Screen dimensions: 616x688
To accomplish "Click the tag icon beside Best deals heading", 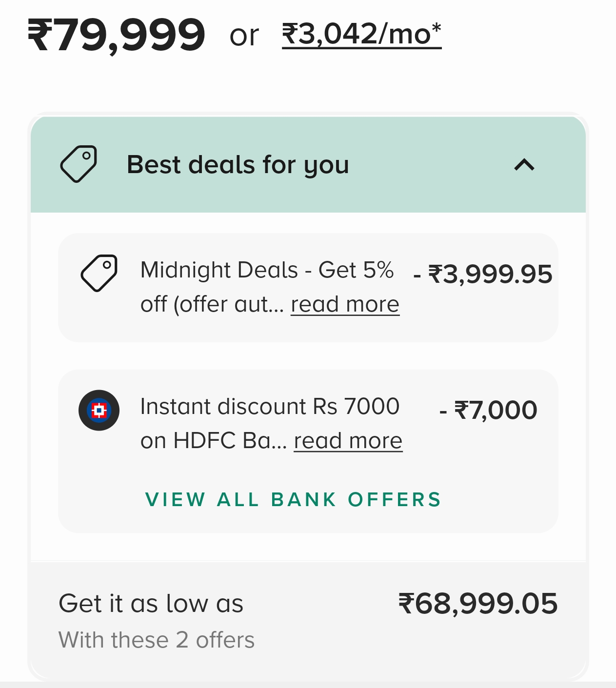I will (x=79, y=164).
